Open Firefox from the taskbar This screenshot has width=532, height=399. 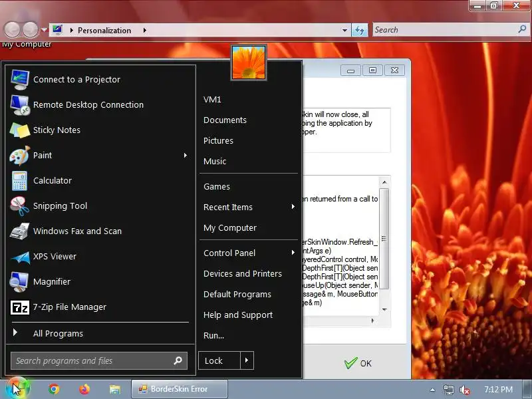pyautogui.click(x=84, y=389)
